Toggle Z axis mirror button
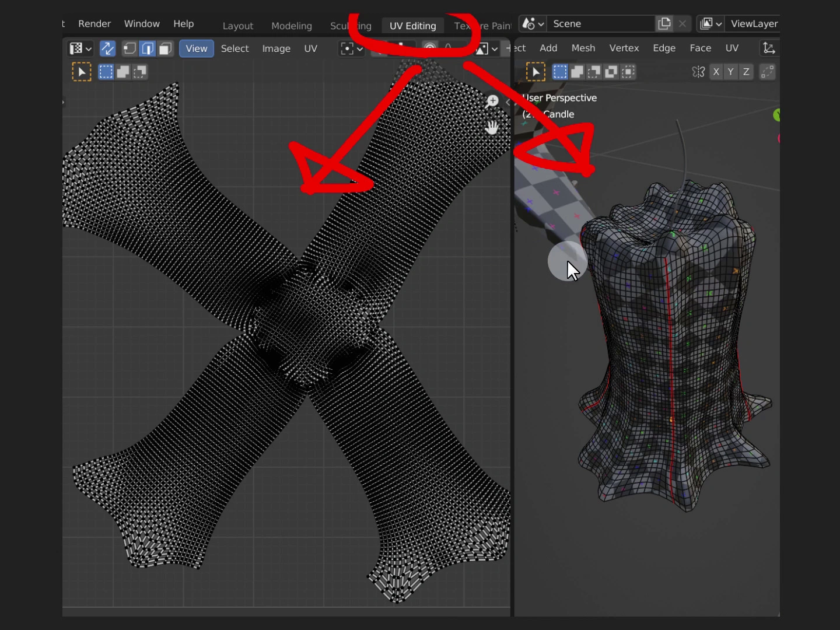This screenshot has width=840, height=630. pos(746,72)
